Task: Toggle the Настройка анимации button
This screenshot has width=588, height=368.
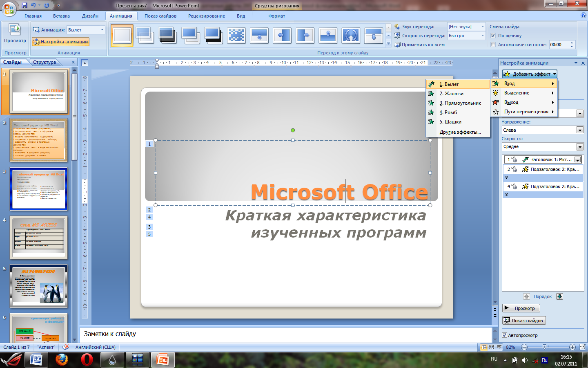Action: pyautogui.click(x=60, y=42)
